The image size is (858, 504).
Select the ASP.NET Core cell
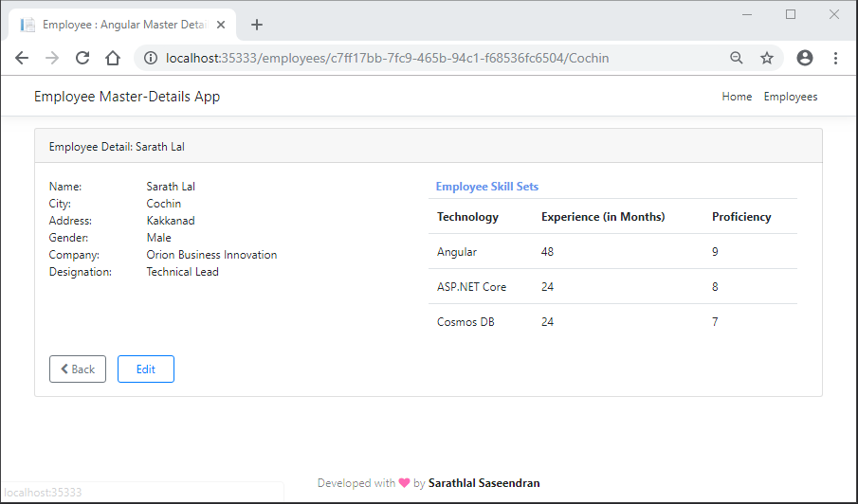tap(472, 287)
